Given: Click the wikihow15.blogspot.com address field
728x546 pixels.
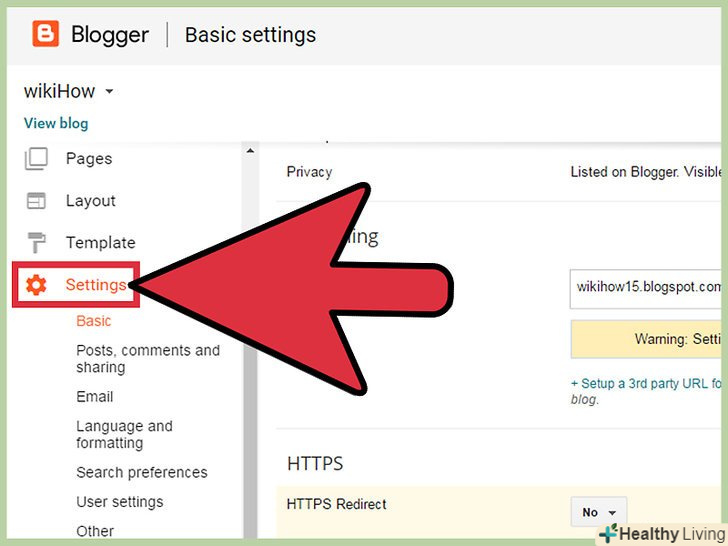Looking at the screenshot, I should 646,288.
